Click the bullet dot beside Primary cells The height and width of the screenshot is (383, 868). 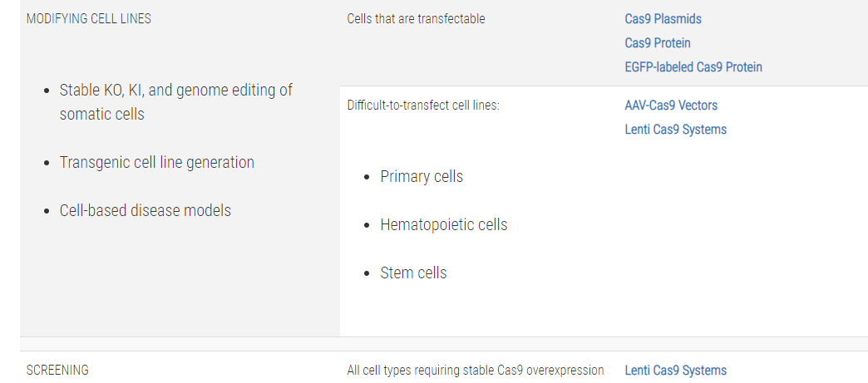coord(366,178)
